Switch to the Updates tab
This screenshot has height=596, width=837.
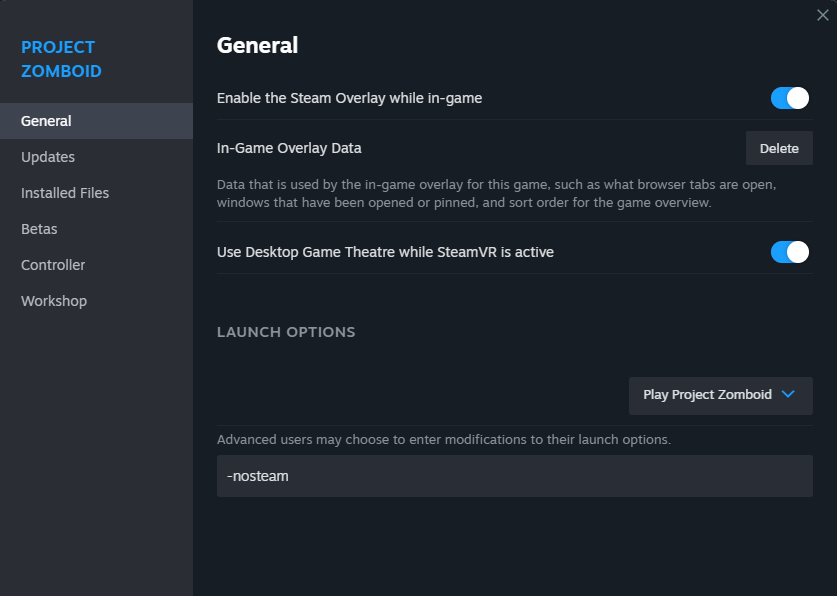(x=48, y=157)
